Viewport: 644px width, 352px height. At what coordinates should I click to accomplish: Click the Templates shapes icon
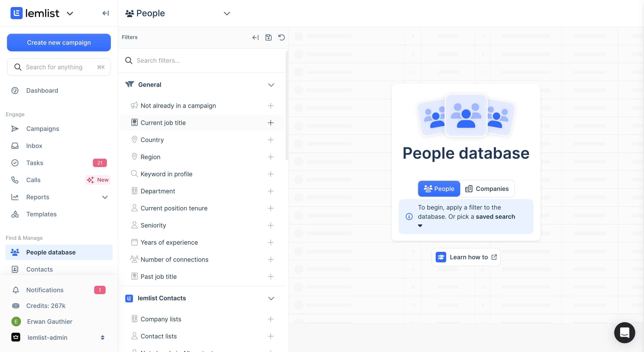point(15,214)
